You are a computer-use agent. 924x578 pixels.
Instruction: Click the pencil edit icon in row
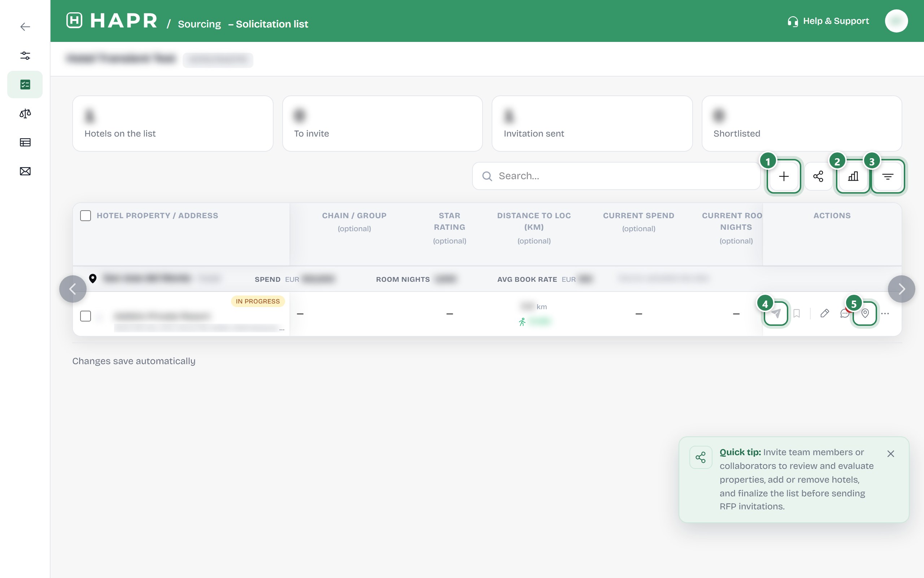825,314
